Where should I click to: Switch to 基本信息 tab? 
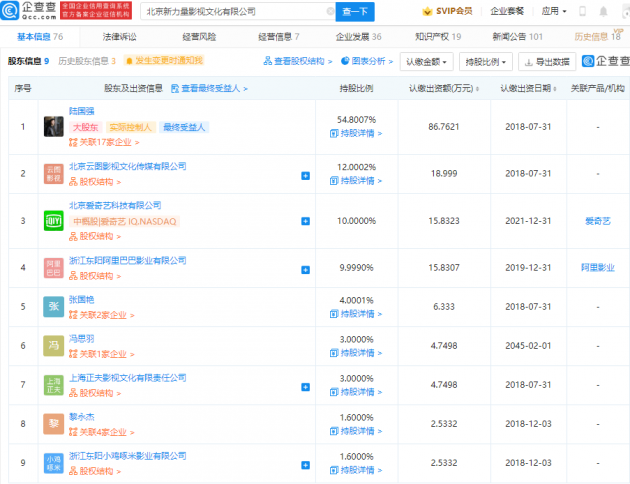(40, 37)
